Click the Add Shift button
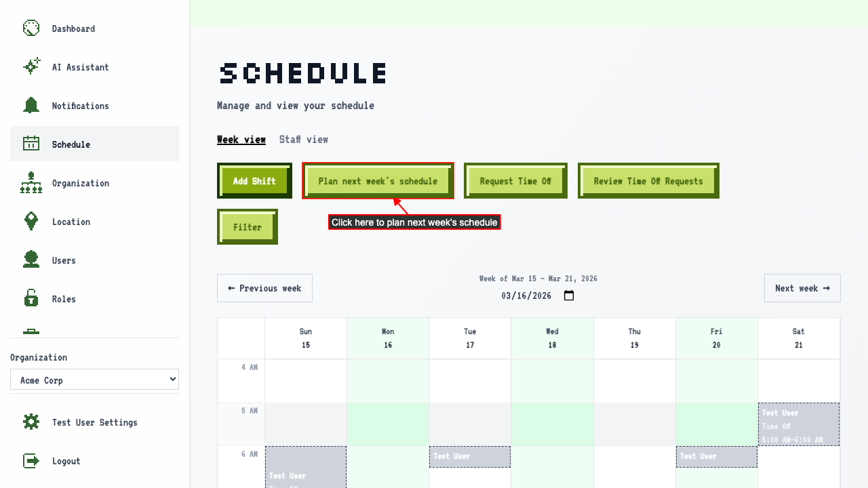This screenshot has height=488, width=868. click(x=254, y=181)
